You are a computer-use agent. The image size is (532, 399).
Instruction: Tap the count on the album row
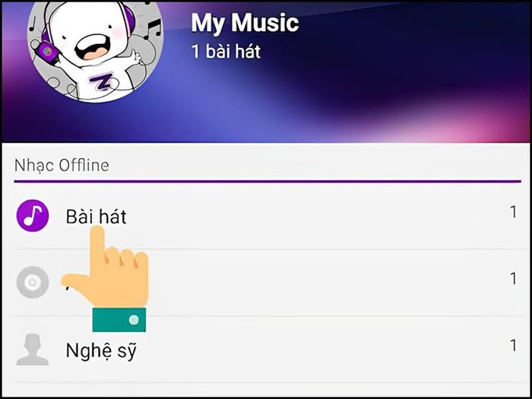tap(513, 279)
